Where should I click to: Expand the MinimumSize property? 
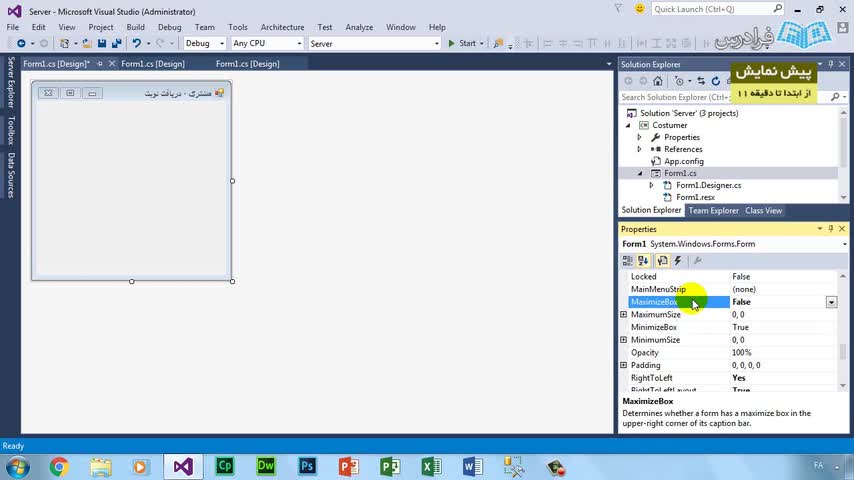(x=624, y=340)
